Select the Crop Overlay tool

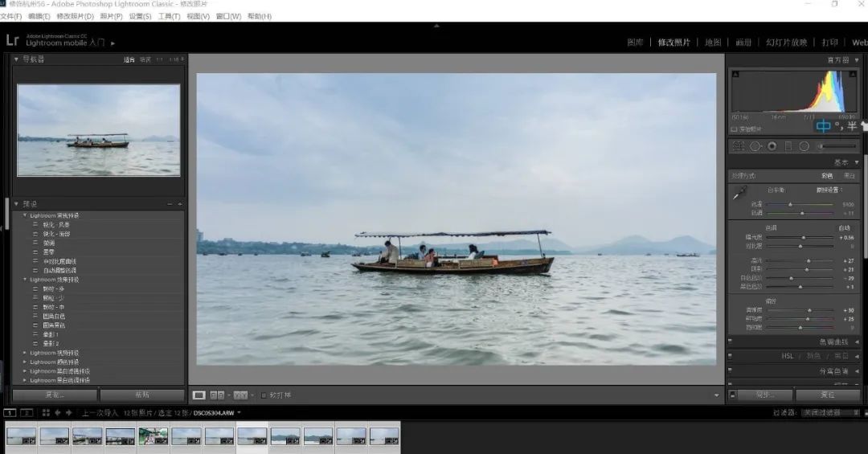coord(739,146)
